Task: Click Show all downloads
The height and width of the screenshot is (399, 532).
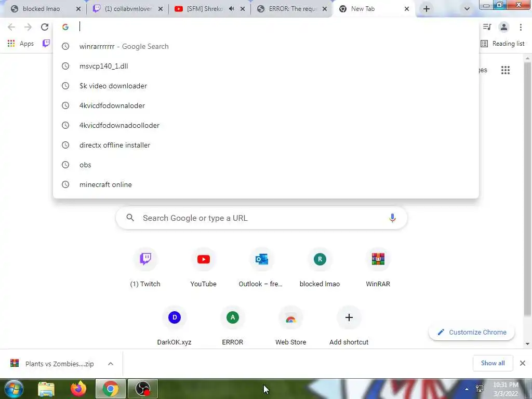Action: pos(493,363)
